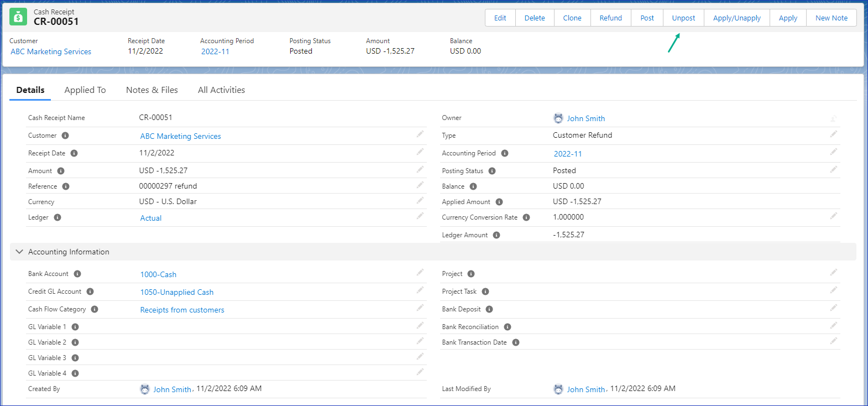This screenshot has width=868, height=406.
Task: Click the green Cash Receipt record icon
Action: [x=18, y=17]
